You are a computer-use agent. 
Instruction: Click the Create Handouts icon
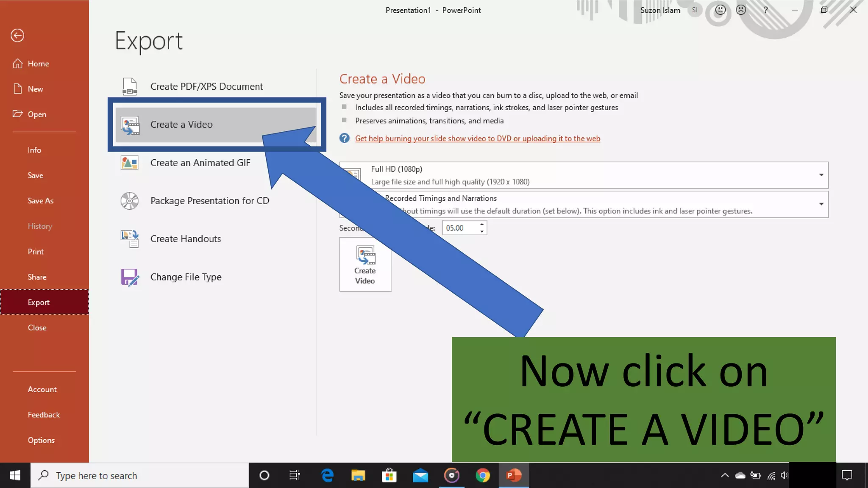pyautogui.click(x=130, y=239)
